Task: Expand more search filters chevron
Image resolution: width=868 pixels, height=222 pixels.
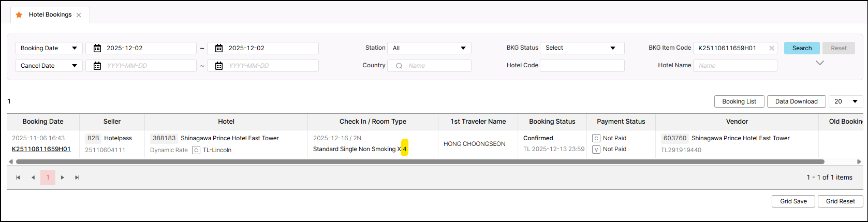Action: pyautogui.click(x=819, y=63)
